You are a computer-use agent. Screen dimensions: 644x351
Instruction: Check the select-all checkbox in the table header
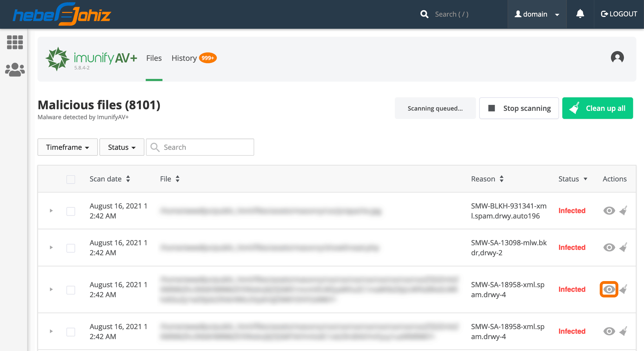(x=70, y=179)
